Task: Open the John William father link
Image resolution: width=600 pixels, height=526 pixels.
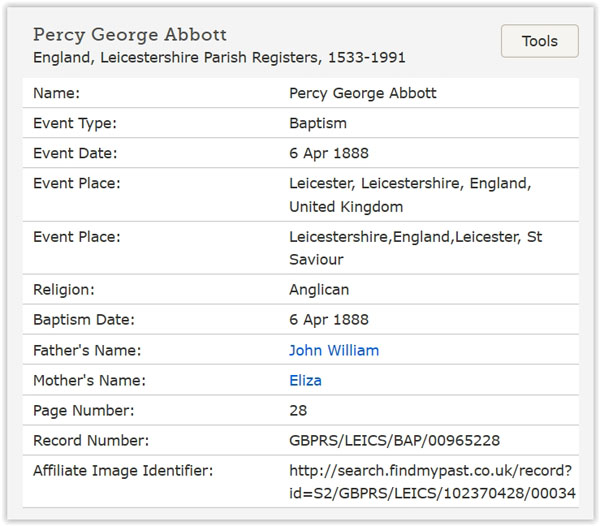Action: (x=334, y=350)
